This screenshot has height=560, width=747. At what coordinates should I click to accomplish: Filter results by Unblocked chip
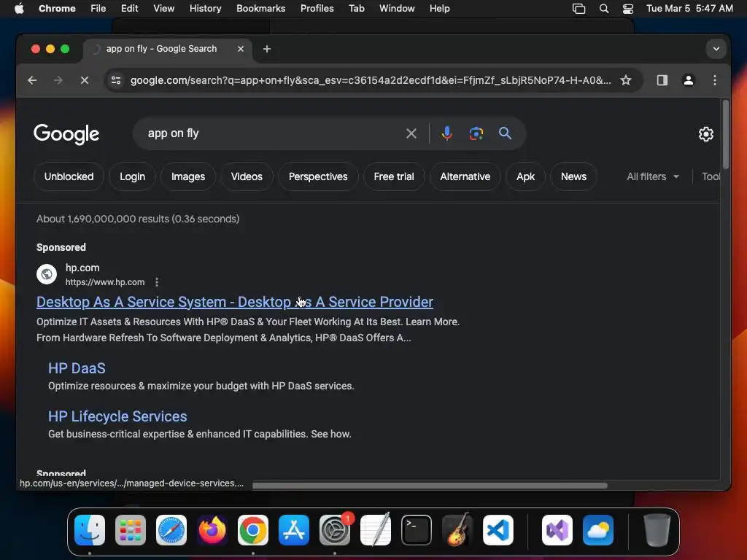tap(69, 176)
